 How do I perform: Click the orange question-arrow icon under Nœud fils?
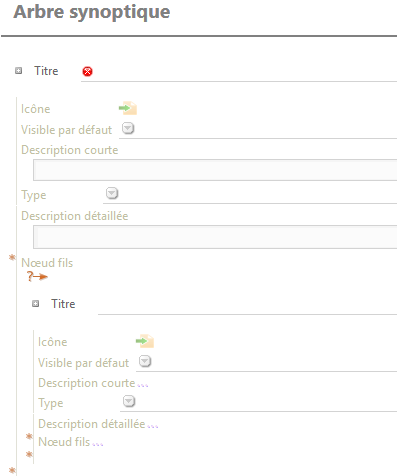[37, 276]
